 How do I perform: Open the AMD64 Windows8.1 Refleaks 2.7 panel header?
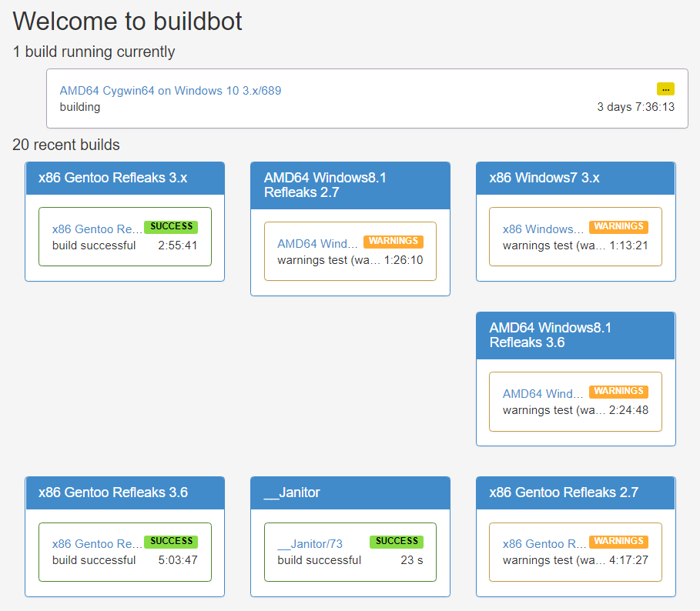pyautogui.click(x=350, y=185)
